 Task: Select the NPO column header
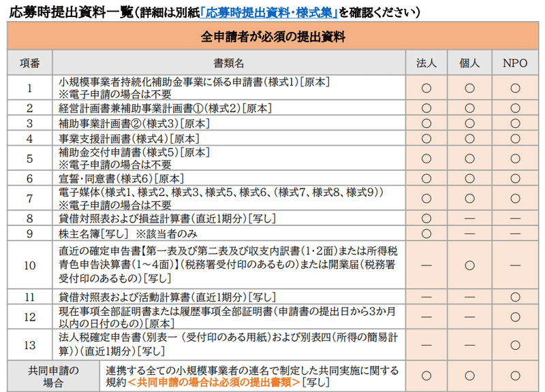coord(515,63)
